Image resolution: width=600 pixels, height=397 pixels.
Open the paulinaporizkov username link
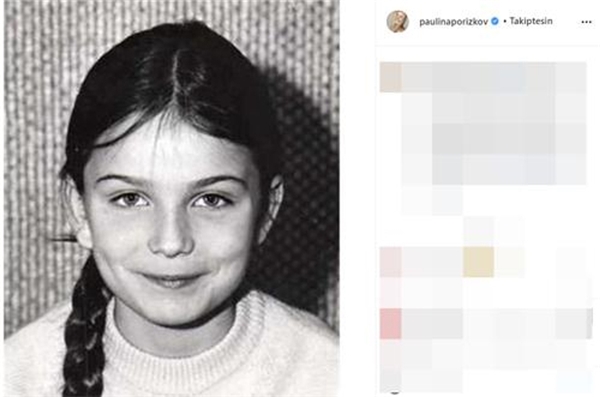(453, 22)
